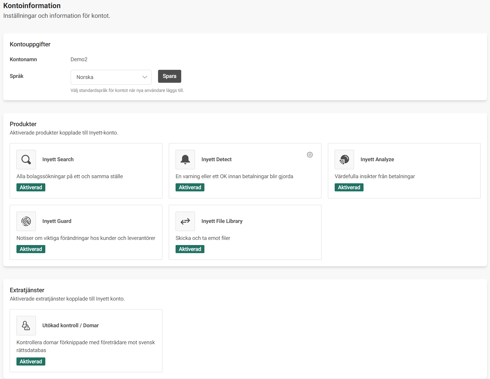Click the Aktiverad badge under Inyett Guard
The width and height of the screenshot is (490, 379).
click(x=31, y=249)
